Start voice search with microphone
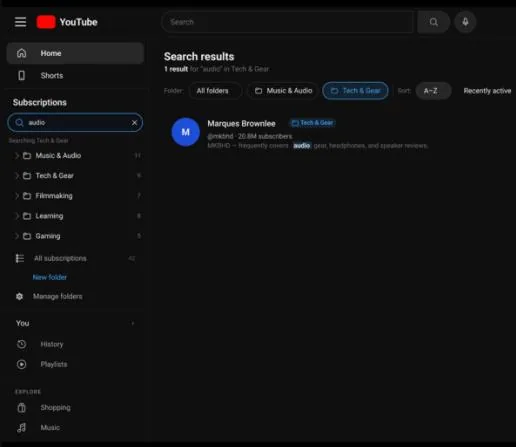Screen dimensions: 516x447 (465, 22)
